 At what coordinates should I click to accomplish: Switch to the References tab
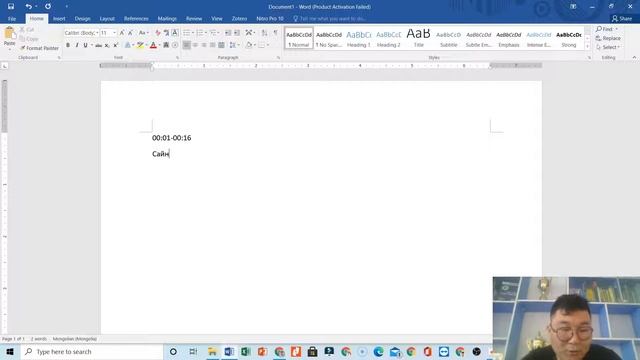136,19
